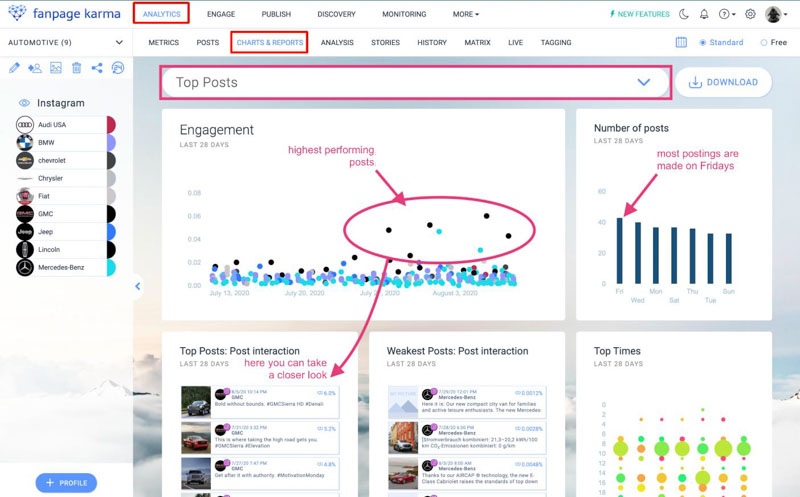Open settings with the gear icon

tap(750, 15)
